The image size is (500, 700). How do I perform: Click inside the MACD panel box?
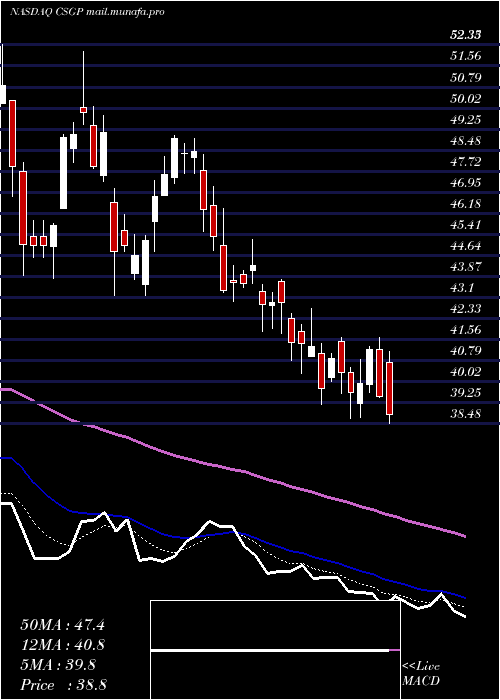click(275, 650)
